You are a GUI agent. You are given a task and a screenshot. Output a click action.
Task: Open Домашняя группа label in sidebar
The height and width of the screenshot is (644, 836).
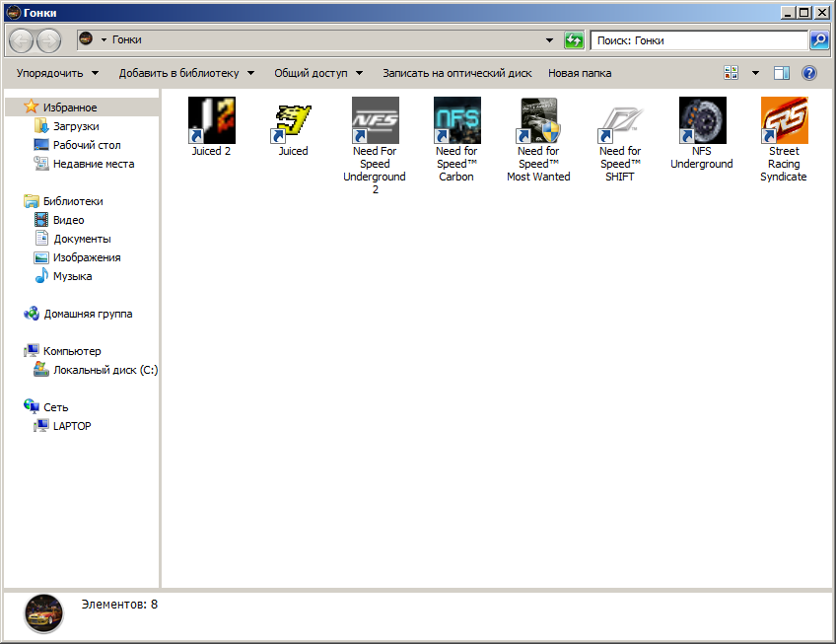click(88, 314)
